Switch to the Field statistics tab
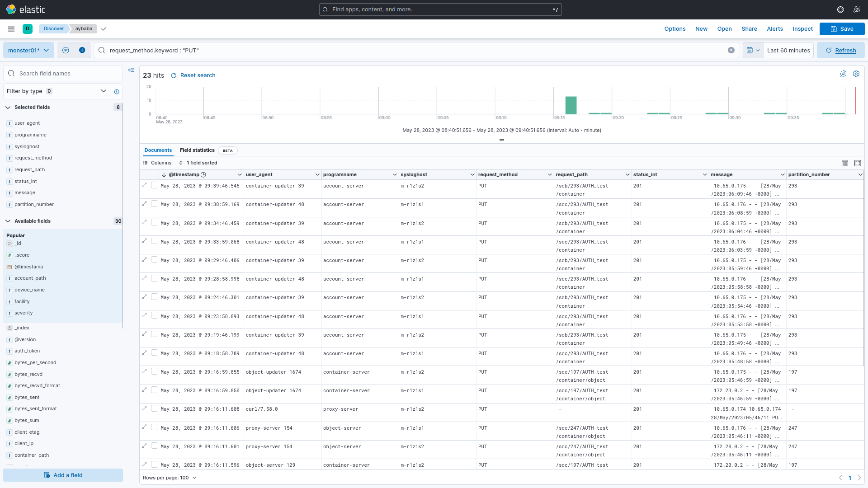868x488 pixels. tap(197, 150)
